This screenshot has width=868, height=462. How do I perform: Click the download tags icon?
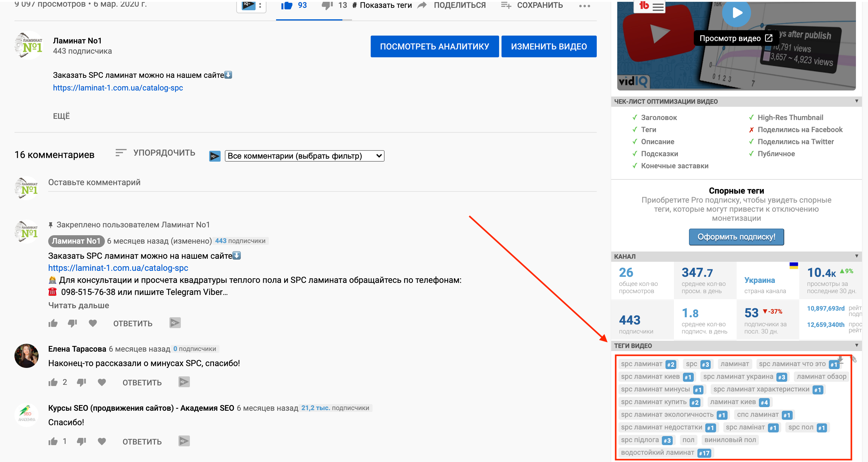(x=840, y=359)
